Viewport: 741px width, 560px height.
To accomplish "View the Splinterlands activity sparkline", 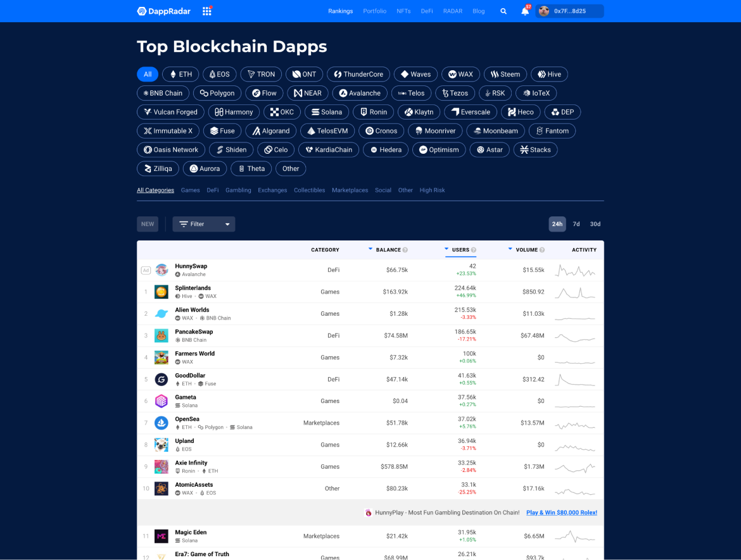I will 574,292.
